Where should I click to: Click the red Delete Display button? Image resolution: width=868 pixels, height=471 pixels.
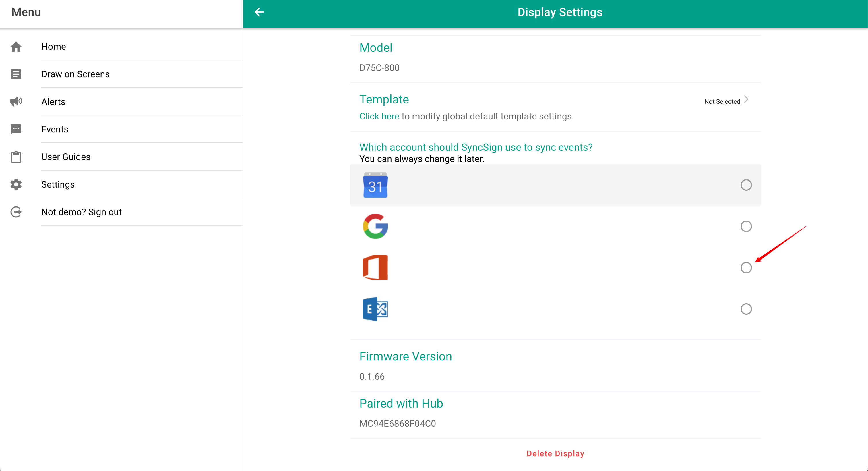pos(555,454)
